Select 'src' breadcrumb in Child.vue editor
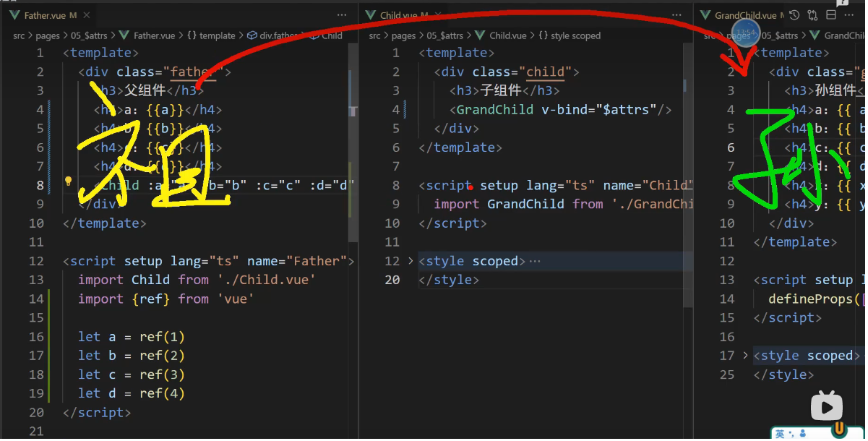Viewport: 868px width, 441px height. (374, 35)
